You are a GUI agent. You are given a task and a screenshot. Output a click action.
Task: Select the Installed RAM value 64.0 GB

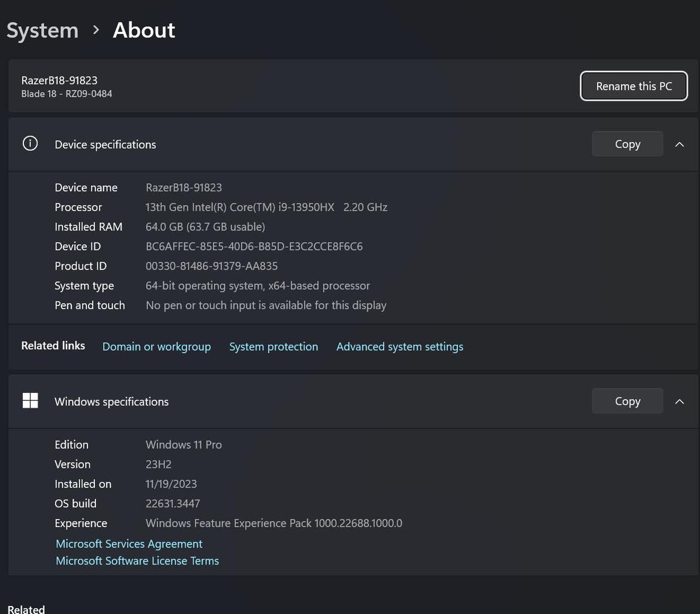tap(205, 226)
